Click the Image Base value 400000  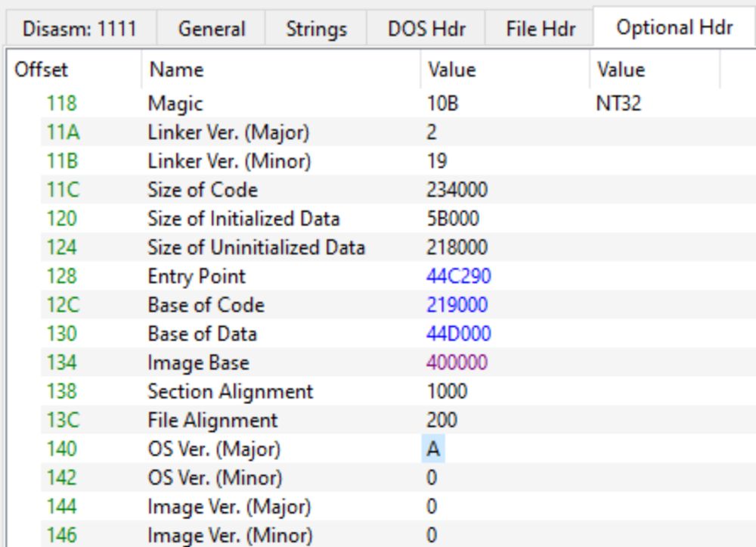[457, 362]
